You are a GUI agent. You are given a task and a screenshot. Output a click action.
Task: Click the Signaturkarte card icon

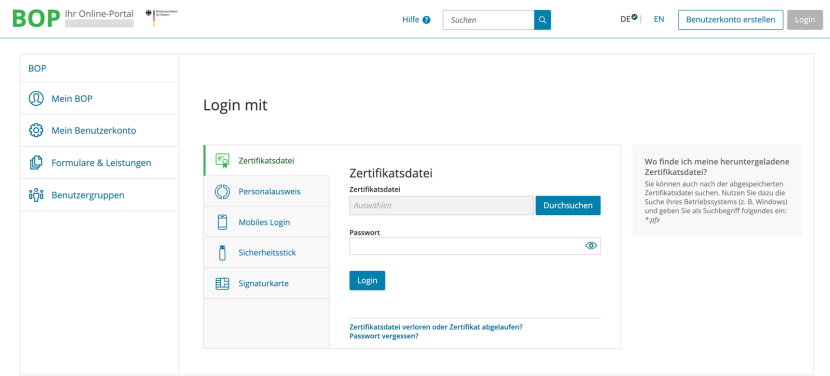(222, 283)
